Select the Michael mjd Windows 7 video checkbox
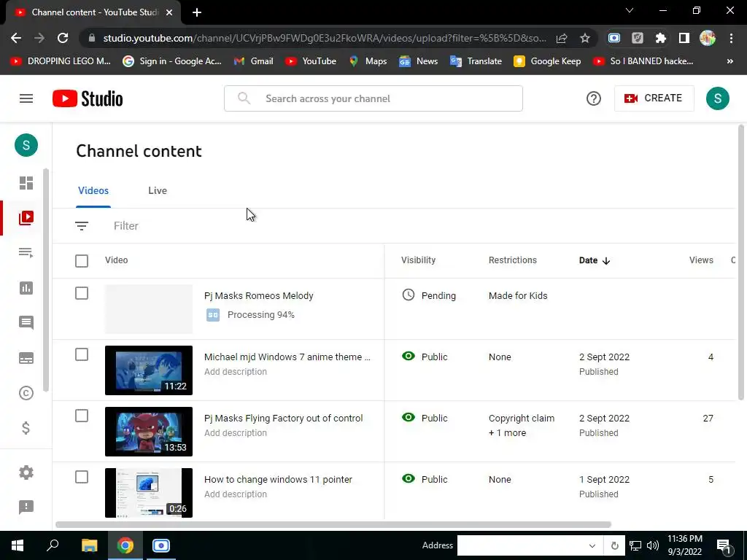This screenshot has width=747, height=560. [82, 355]
